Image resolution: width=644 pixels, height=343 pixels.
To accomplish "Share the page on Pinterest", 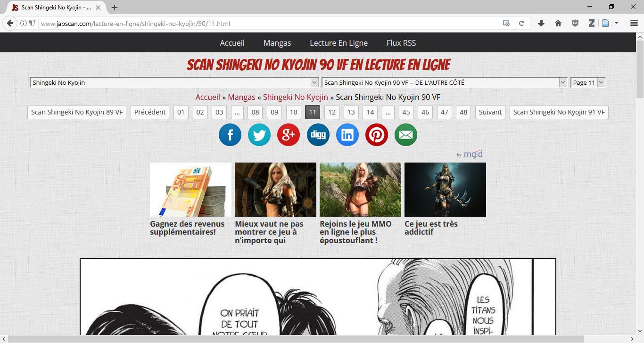I will click(377, 135).
